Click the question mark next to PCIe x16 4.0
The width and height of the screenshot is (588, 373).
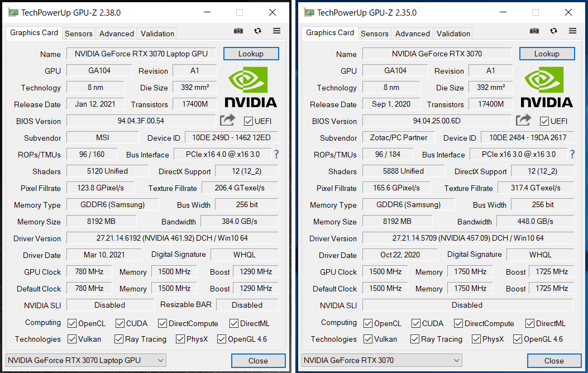point(276,154)
